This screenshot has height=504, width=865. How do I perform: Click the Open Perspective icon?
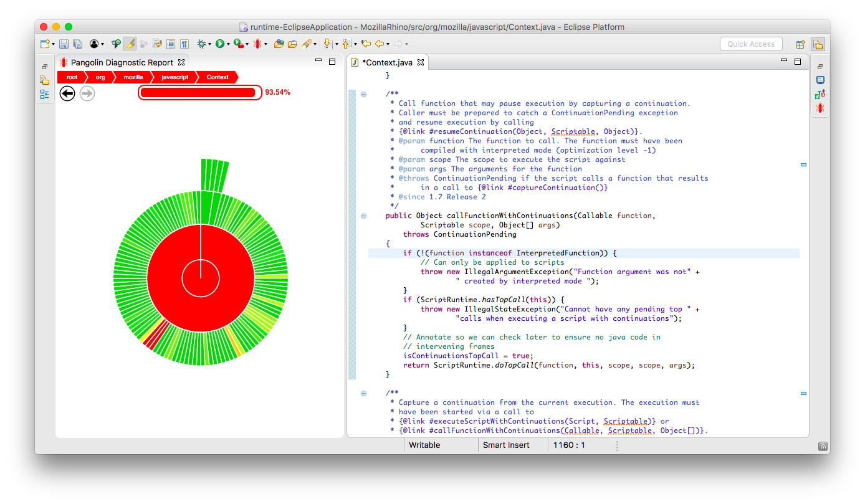click(800, 44)
